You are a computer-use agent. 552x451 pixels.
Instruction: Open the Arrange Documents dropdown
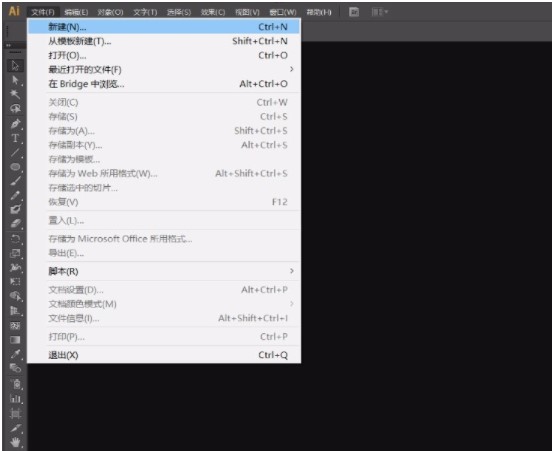click(x=380, y=12)
